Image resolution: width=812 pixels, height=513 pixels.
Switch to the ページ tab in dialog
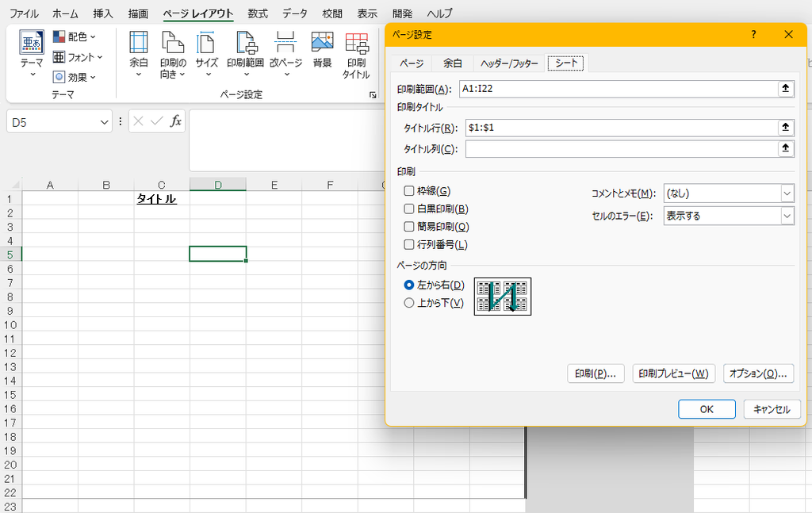412,63
